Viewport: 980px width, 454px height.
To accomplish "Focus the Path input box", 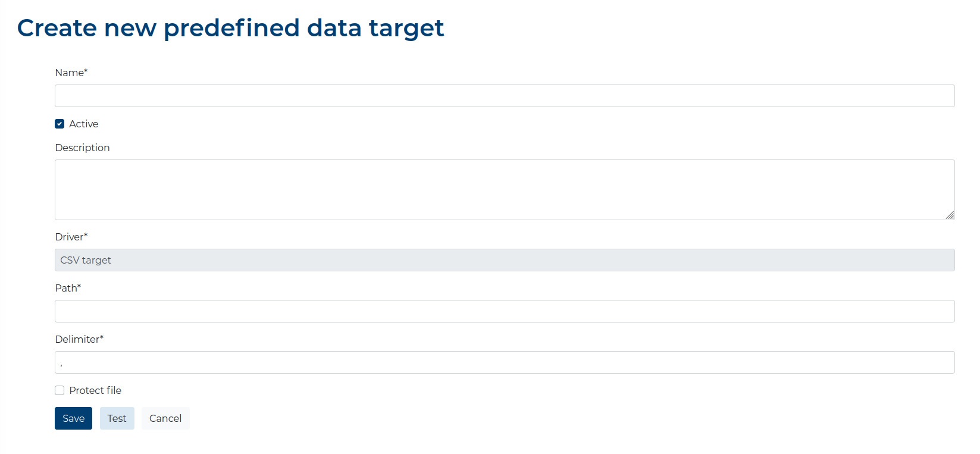I will coord(505,311).
